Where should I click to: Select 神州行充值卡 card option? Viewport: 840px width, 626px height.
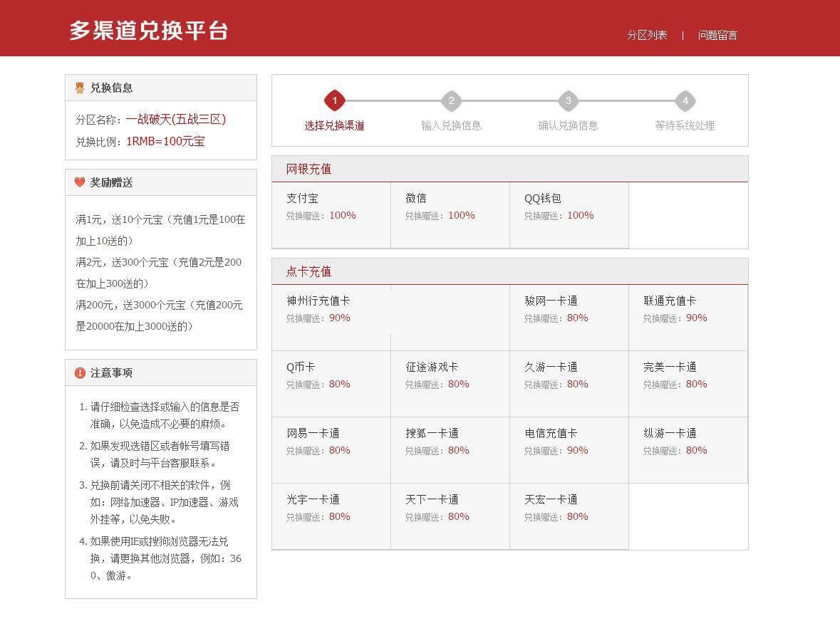pos(331,318)
